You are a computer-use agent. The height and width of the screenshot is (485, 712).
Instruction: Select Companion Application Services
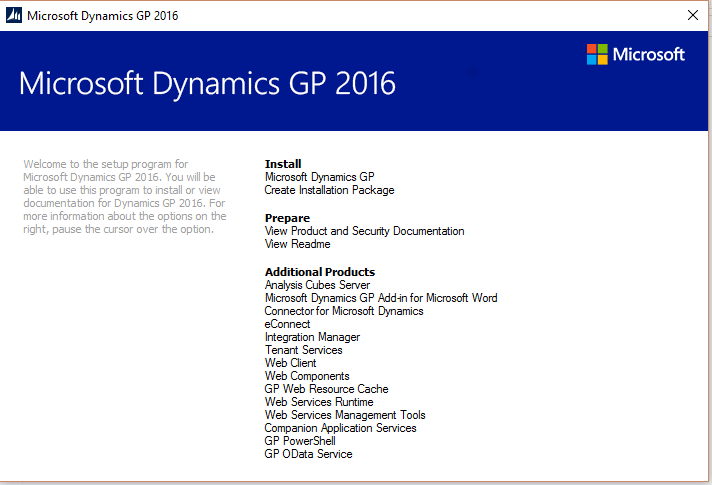pyautogui.click(x=340, y=428)
